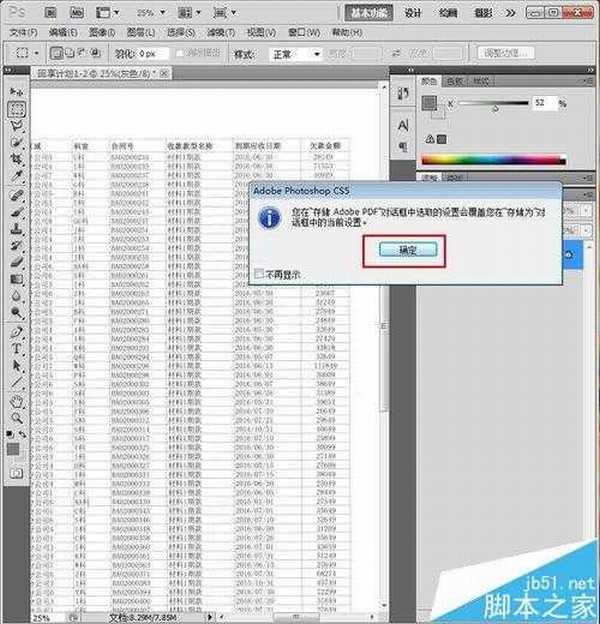Click the K slider track in Color panel
The width and height of the screenshot is (600, 624).
(x=493, y=103)
